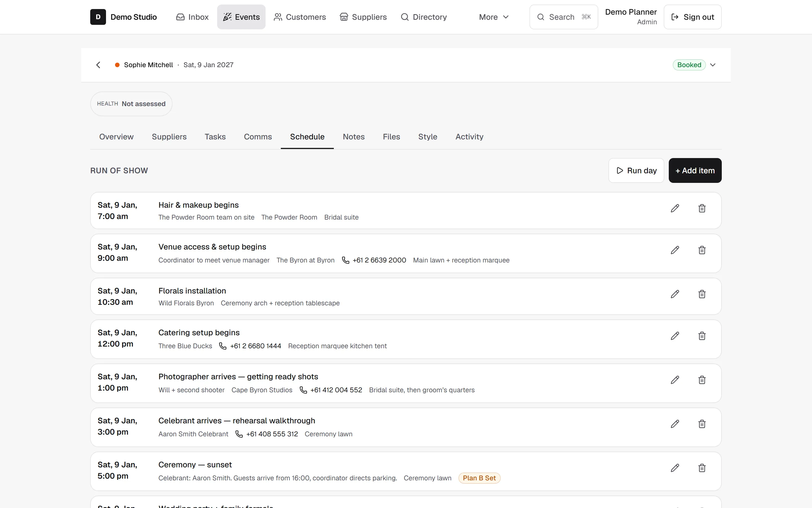Image resolution: width=812 pixels, height=508 pixels.
Task: Click the Ceremony — sunset title
Action: point(195,465)
